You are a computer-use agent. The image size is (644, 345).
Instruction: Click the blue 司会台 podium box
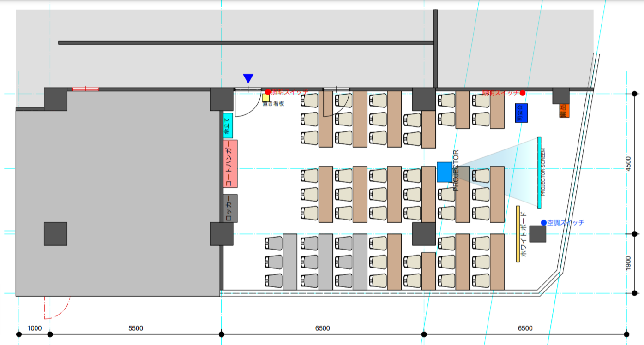(521, 113)
